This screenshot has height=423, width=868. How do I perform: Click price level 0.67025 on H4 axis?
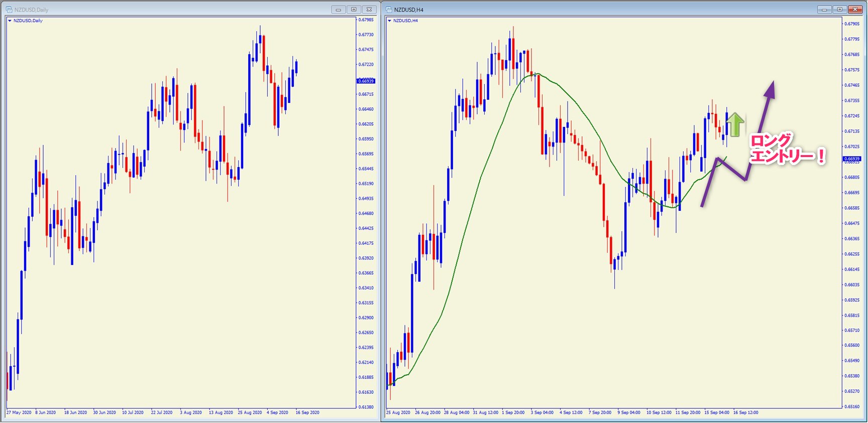pyautogui.click(x=852, y=147)
